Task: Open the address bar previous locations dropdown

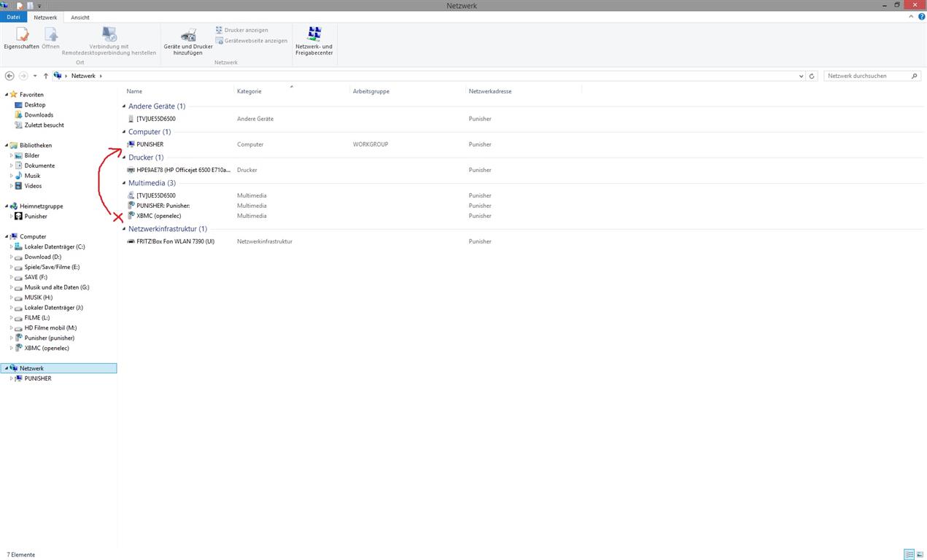Action: coord(801,76)
